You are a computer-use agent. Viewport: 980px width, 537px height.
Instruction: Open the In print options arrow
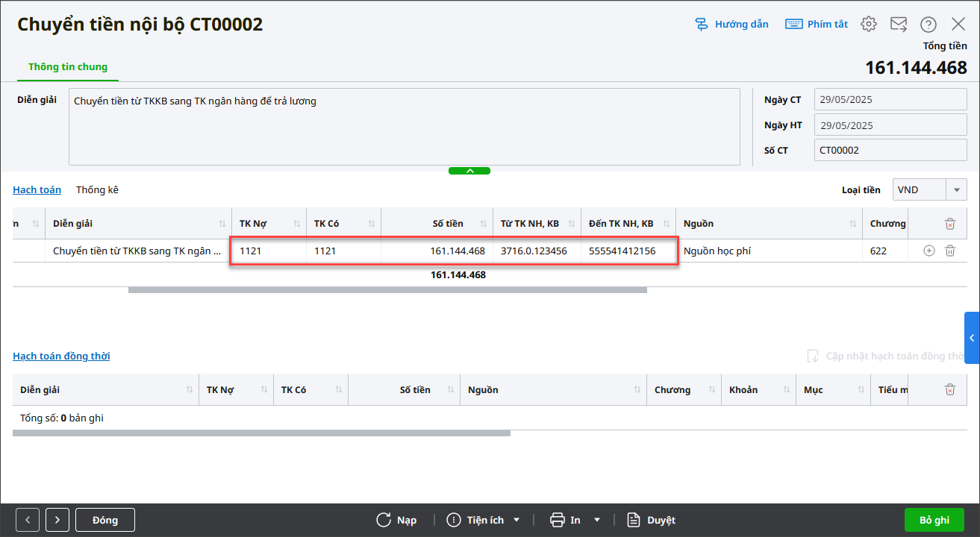[x=596, y=520]
